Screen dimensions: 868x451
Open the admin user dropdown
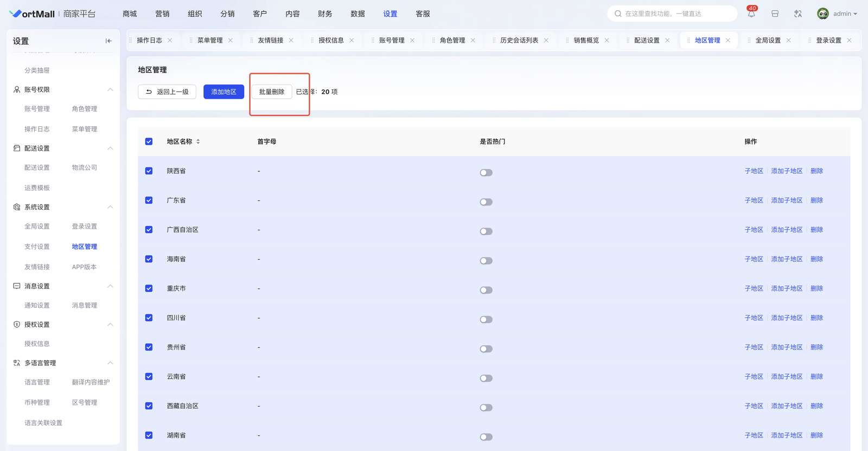tap(845, 14)
